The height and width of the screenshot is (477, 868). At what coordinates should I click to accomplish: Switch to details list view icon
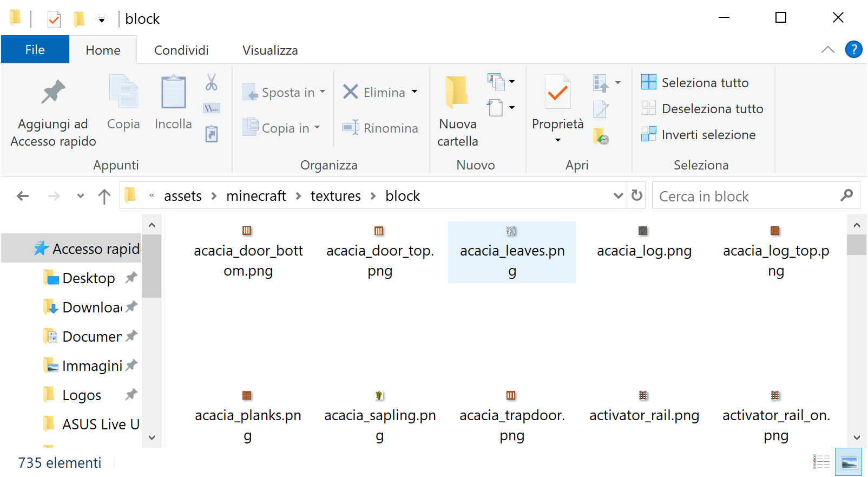pos(821,462)
